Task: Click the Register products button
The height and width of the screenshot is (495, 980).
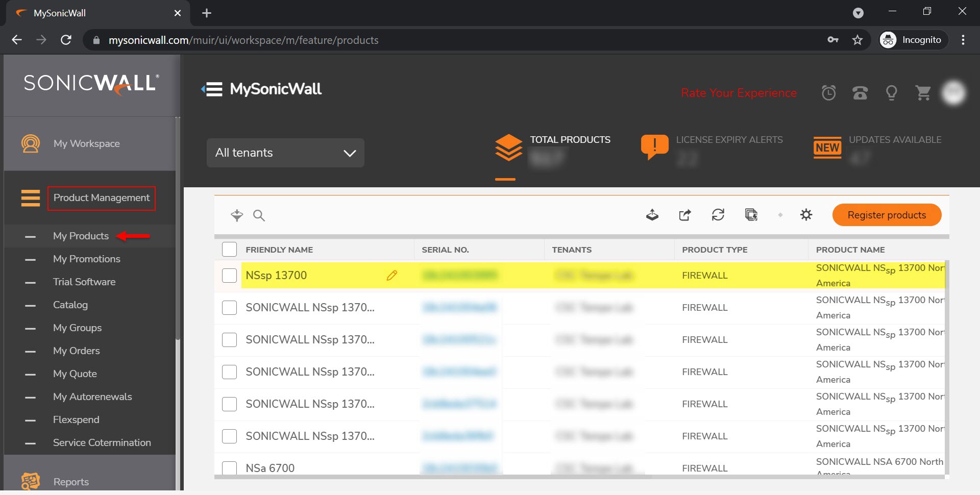Action: 887,215
